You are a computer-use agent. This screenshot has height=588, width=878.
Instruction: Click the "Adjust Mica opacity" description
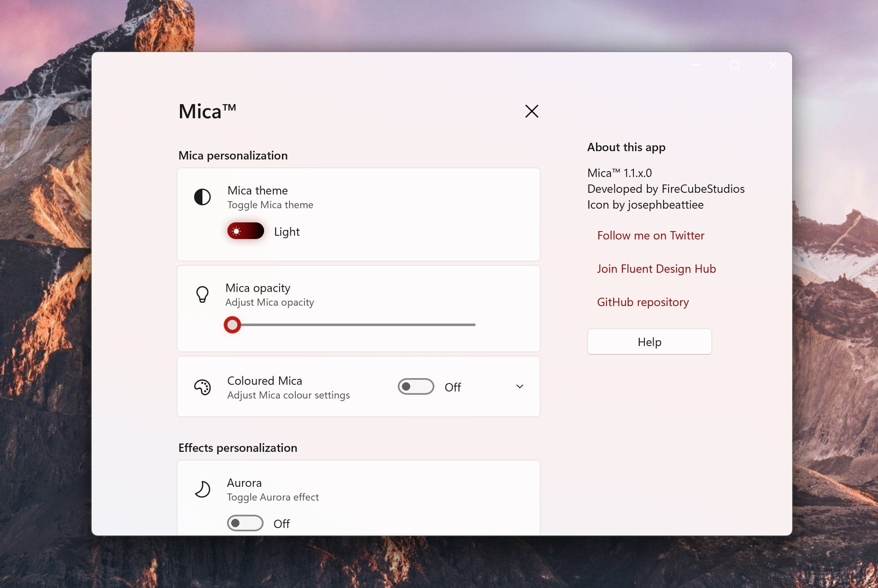(269, 302)
